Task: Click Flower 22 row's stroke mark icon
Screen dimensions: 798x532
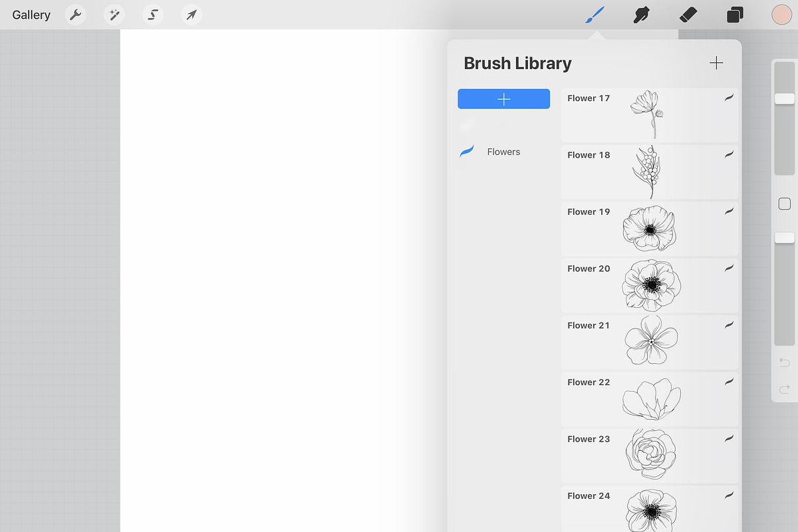Action: tap(729, 382)
